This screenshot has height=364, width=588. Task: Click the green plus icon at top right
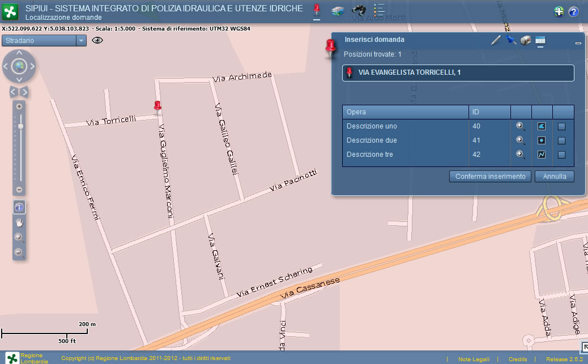[x=559, y=12]
